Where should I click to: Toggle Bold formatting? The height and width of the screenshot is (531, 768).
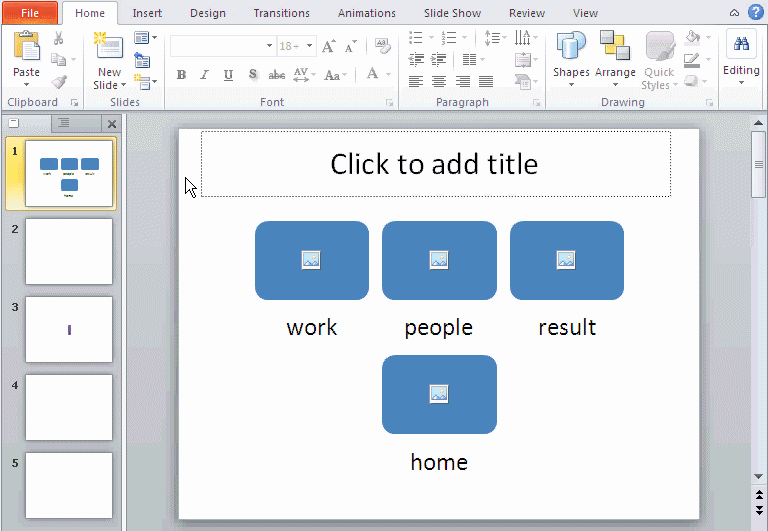click(181, 75)
